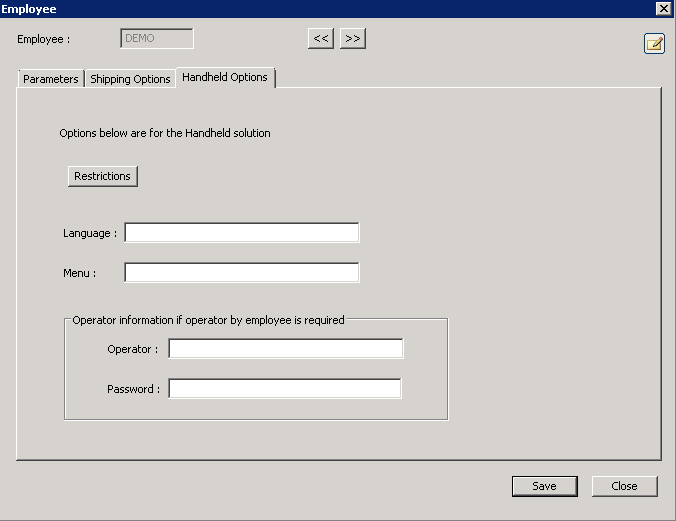676x521 pixels.
Task: Open the Shipping Options tab
Action: (x=130, y=79)
